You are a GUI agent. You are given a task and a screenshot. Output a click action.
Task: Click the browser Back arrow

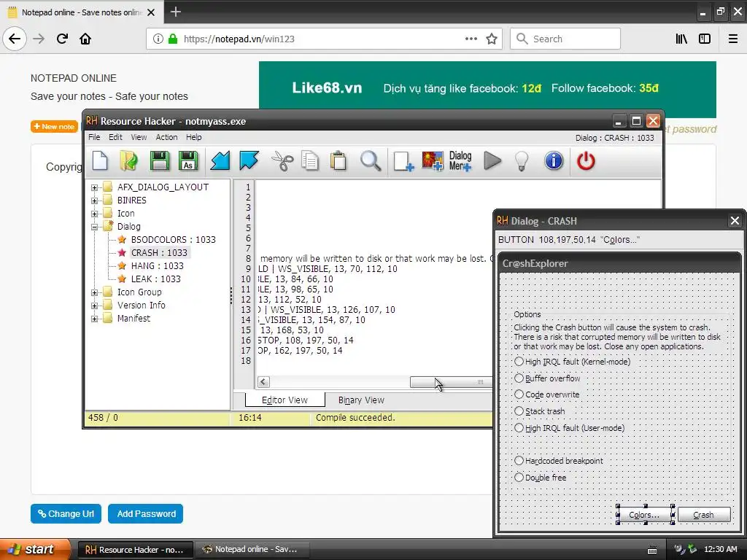15,39
